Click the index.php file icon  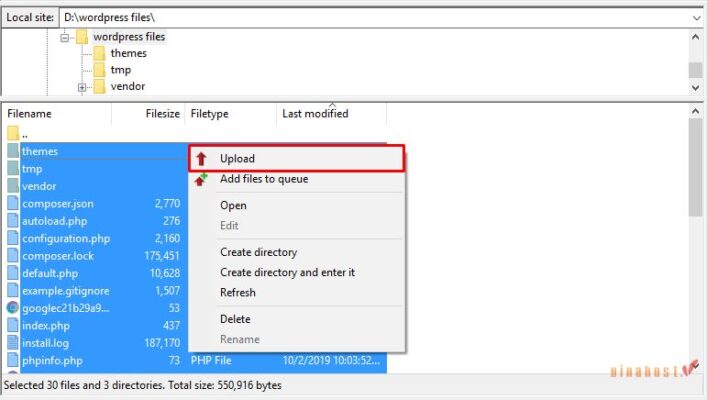[x=13, y=326]
